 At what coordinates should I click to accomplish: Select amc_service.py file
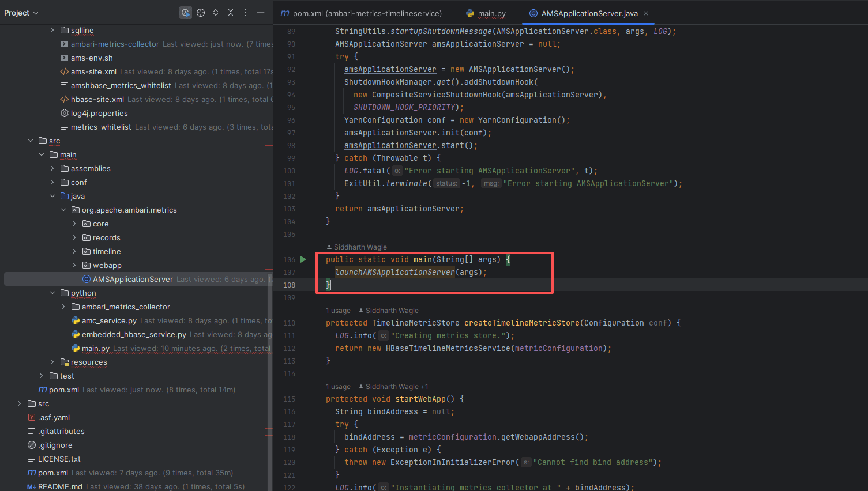click(109, 320)
